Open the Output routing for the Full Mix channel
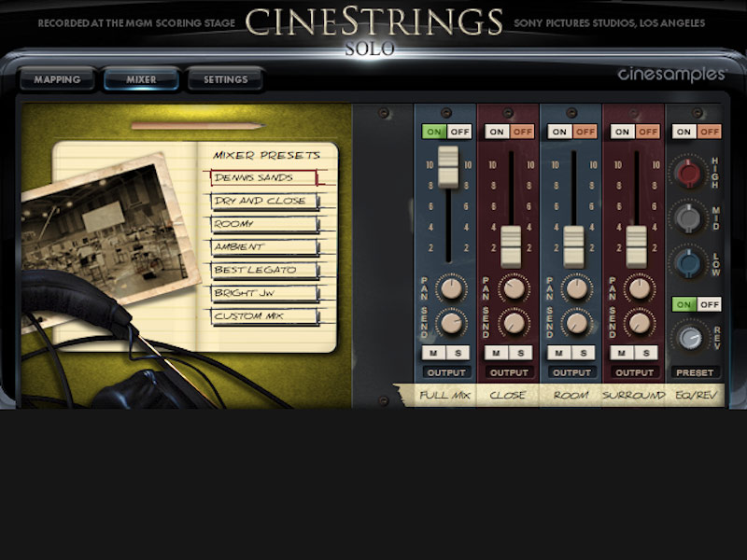The width and height of the screenshot is (747, 560). coord(448,371)
